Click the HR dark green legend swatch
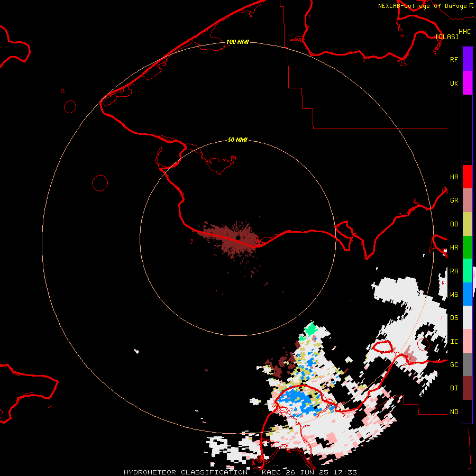Image resolution: width=476 pixels, height=476 pixels. pyautogui.click(x=467, y=247)
